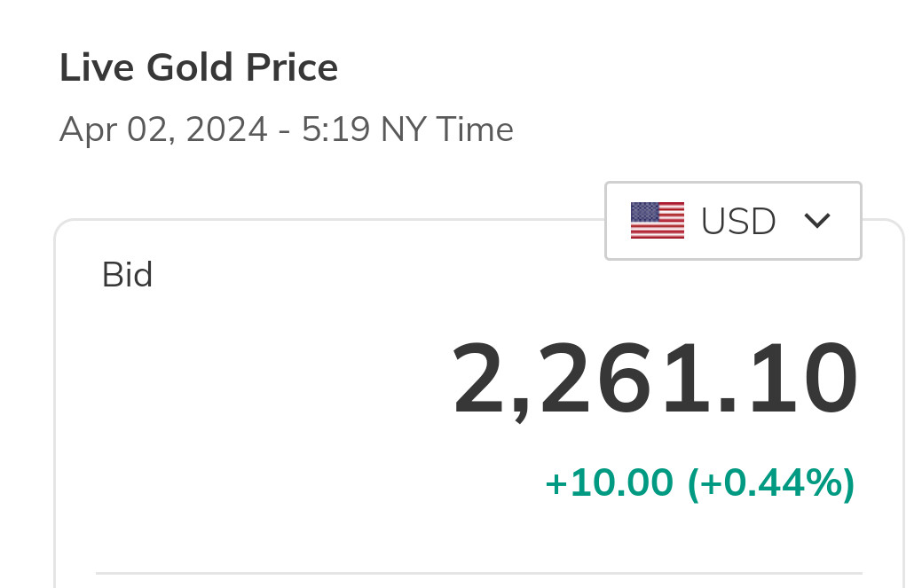Click the word Price in heading
922x588 pixels.
[292, 68]
